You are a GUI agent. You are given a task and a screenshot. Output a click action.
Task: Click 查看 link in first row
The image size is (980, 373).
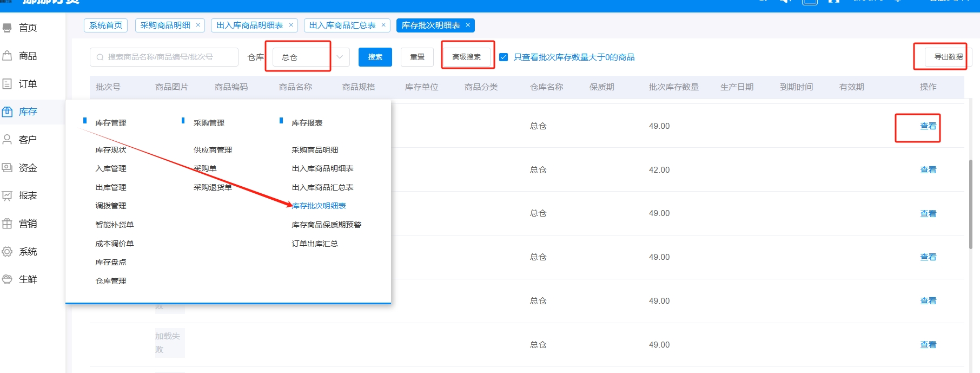[928, 126]
